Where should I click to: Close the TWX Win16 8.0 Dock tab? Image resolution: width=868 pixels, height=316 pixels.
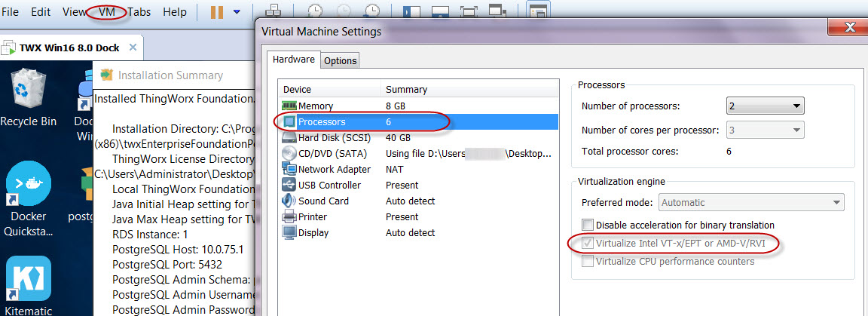(x=133, y=47)
